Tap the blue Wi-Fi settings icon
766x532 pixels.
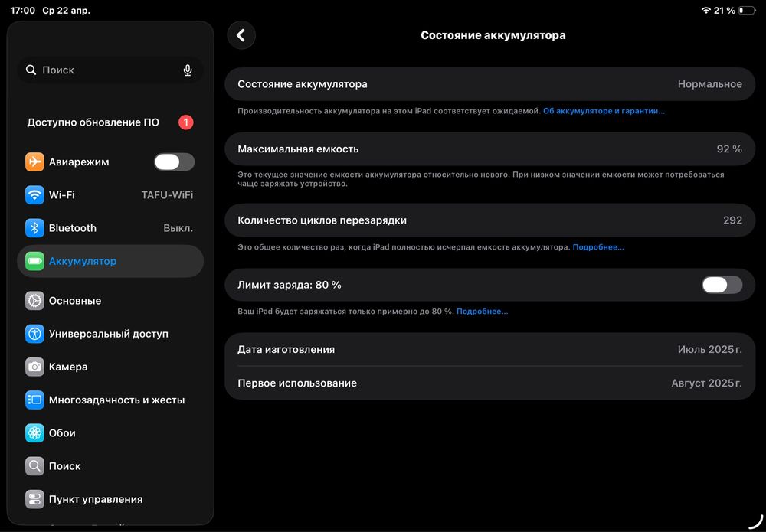34,194
